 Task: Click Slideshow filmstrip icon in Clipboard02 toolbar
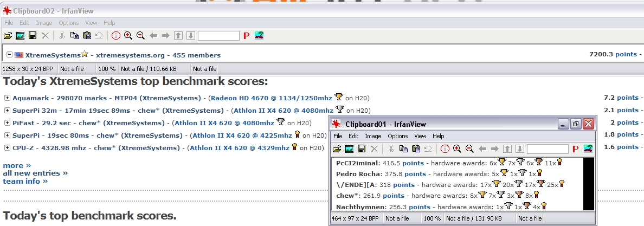click(20, 36)
